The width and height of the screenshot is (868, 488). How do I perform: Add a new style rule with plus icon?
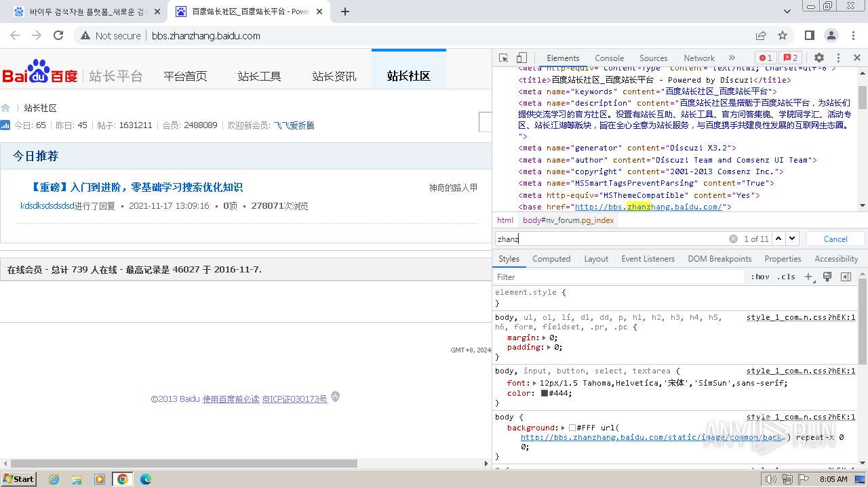(x=808, y=277)
